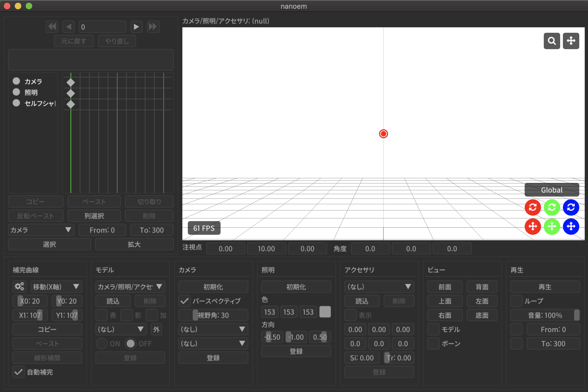Open the second (なし) dropdown in camera panel
The height and width of the screenshot is (392, 588).
213,343
